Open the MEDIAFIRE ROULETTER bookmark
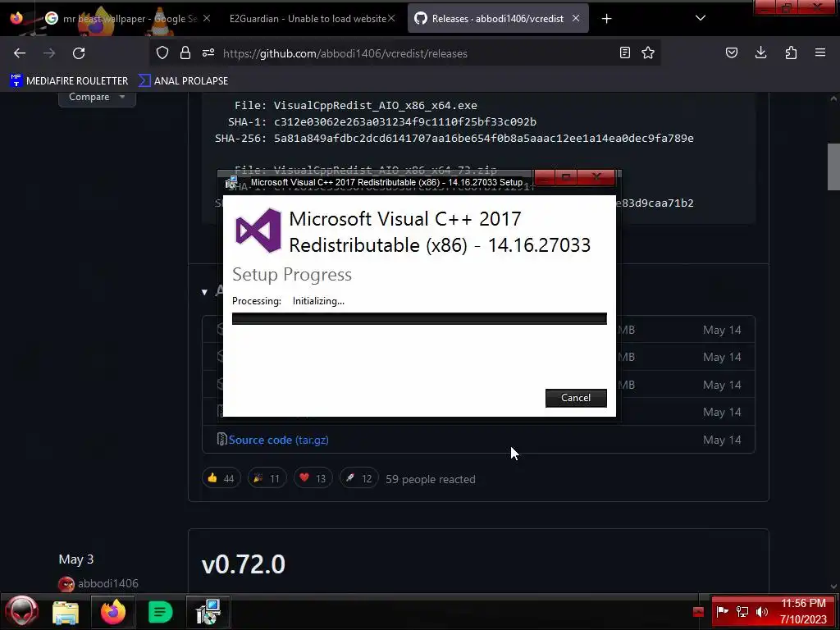 (x=69, y=81)
